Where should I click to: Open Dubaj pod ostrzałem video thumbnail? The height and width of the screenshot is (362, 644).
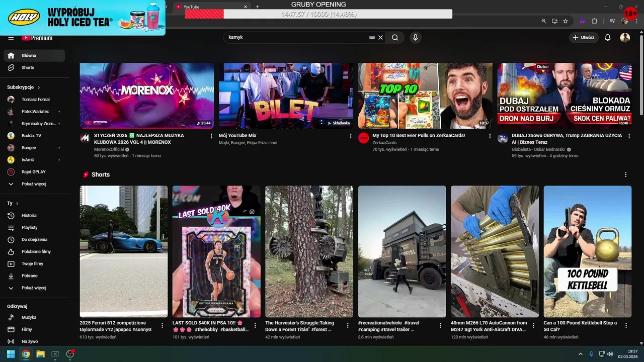click(x=565, y=96)
